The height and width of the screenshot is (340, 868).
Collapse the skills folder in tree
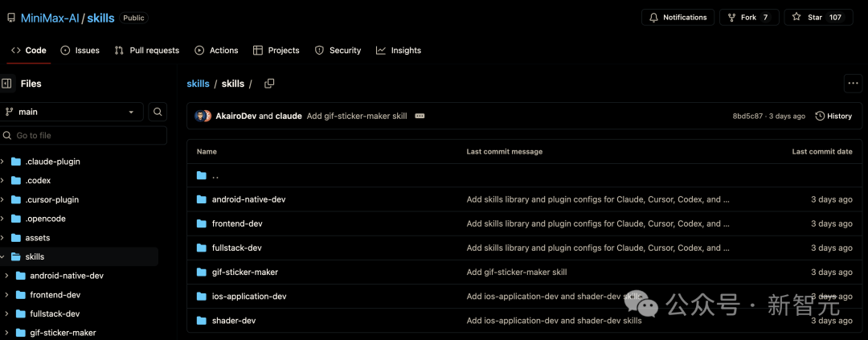tap(3, 257)
